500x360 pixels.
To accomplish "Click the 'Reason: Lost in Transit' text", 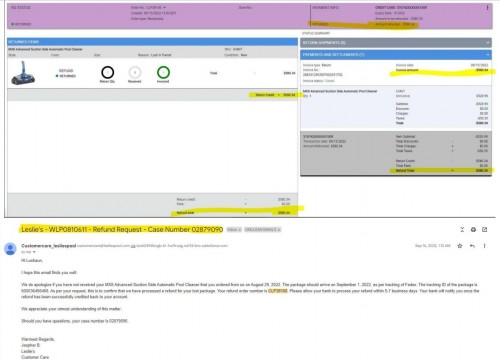I will 155,55.
